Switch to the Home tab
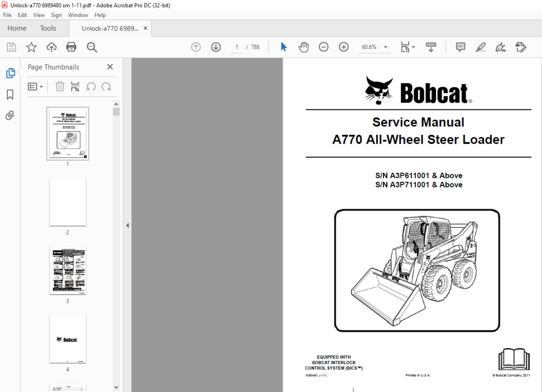 [x=17, y=28]
